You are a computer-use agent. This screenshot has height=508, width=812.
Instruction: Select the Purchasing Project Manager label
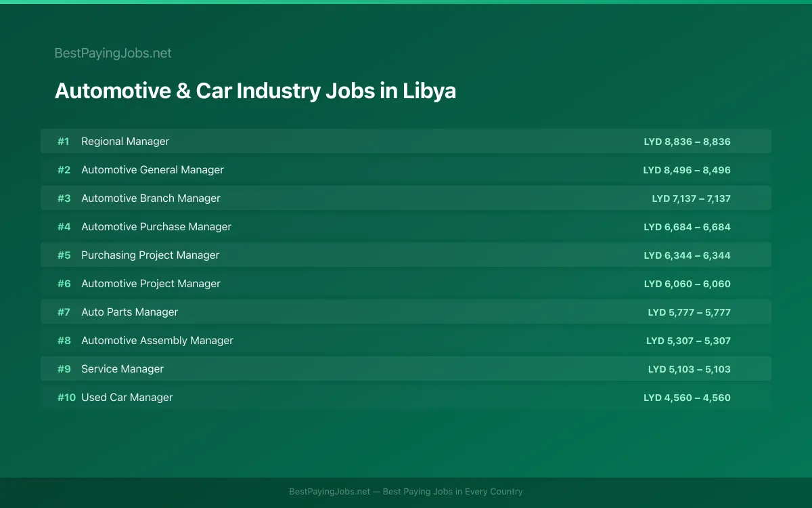click(150, 255)
